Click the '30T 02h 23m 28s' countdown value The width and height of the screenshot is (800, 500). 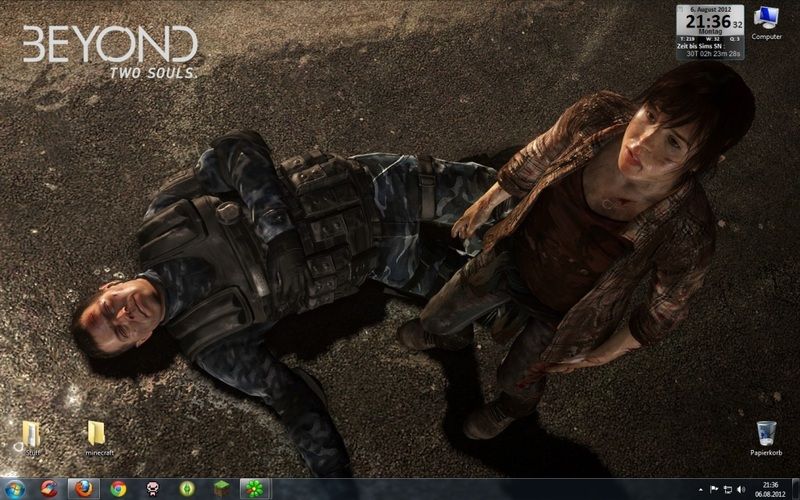[x=713, y=54]
